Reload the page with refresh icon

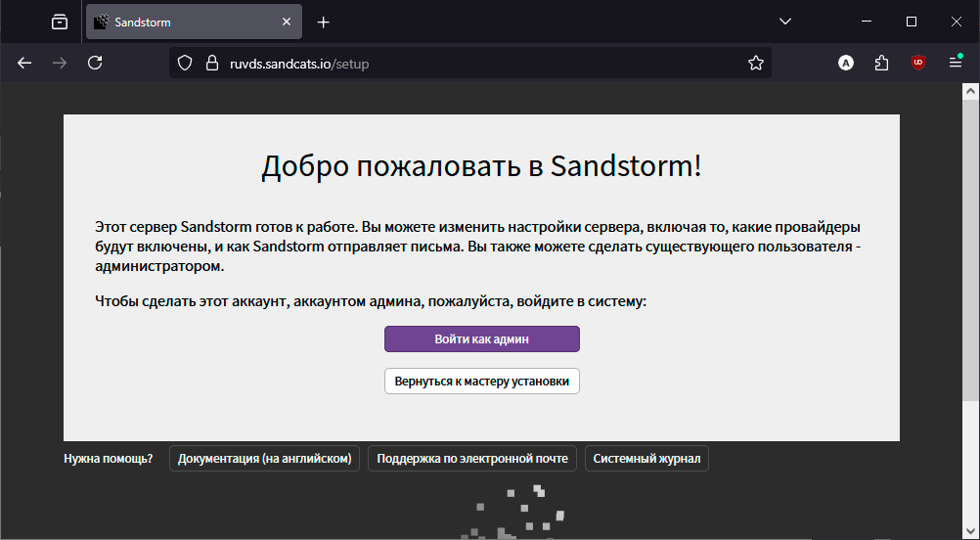click(x=95, y=64)
